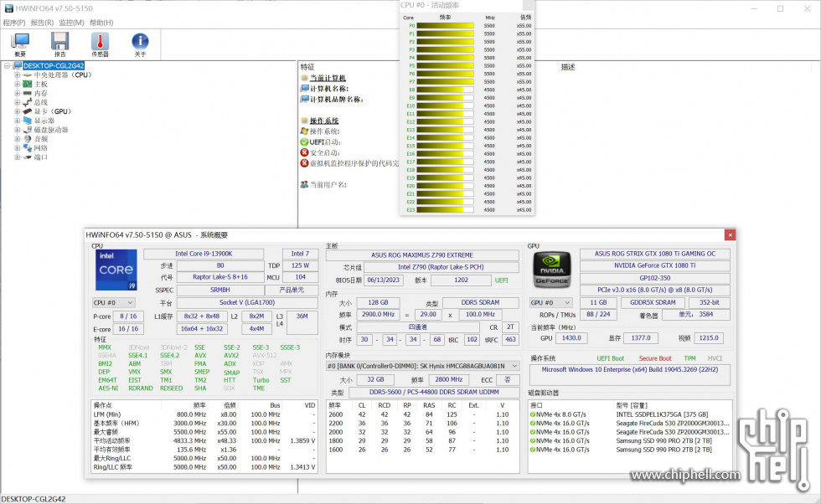Open the 监控(M) menu
The height and width of the screenshot is (504, 821).
pos(71,23)
